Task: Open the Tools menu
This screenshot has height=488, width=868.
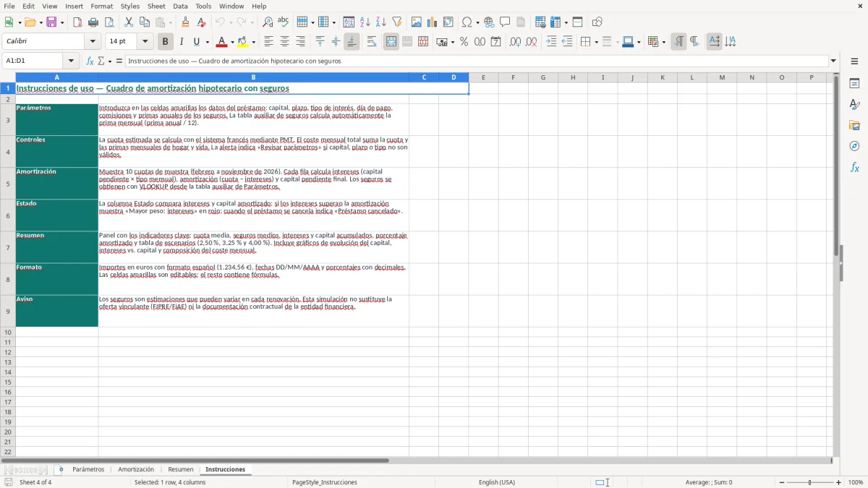Action: 203,6
